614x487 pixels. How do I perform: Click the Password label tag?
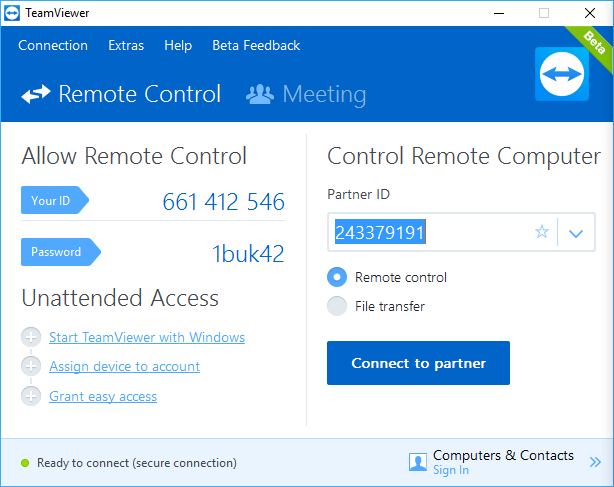coord(61,252)
